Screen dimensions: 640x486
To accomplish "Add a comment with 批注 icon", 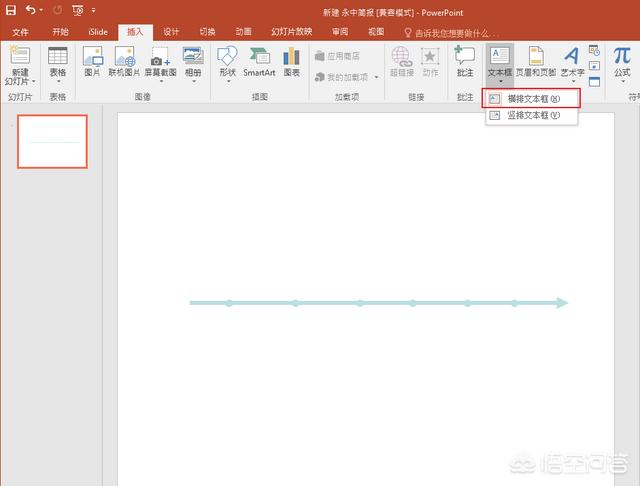I will (x=464, y=62).
